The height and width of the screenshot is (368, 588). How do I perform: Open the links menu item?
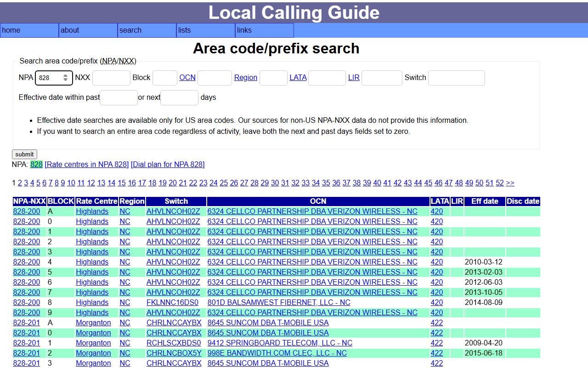click(x=265, y=30)
